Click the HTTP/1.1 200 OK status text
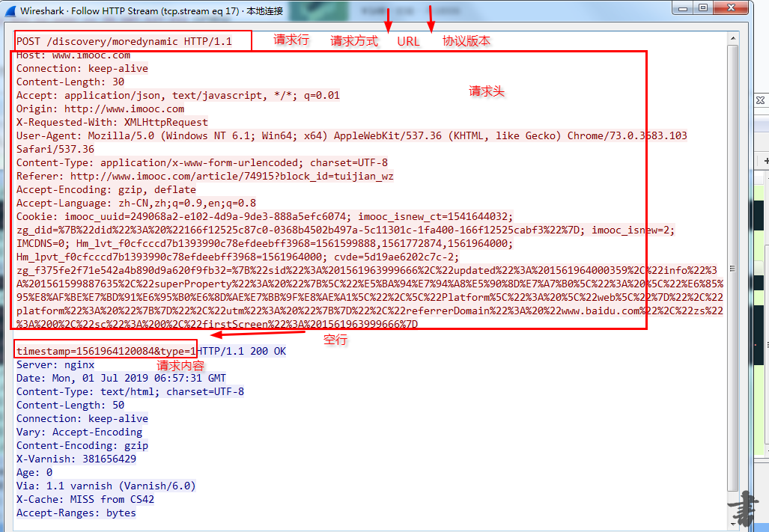 tap(241, 351)
